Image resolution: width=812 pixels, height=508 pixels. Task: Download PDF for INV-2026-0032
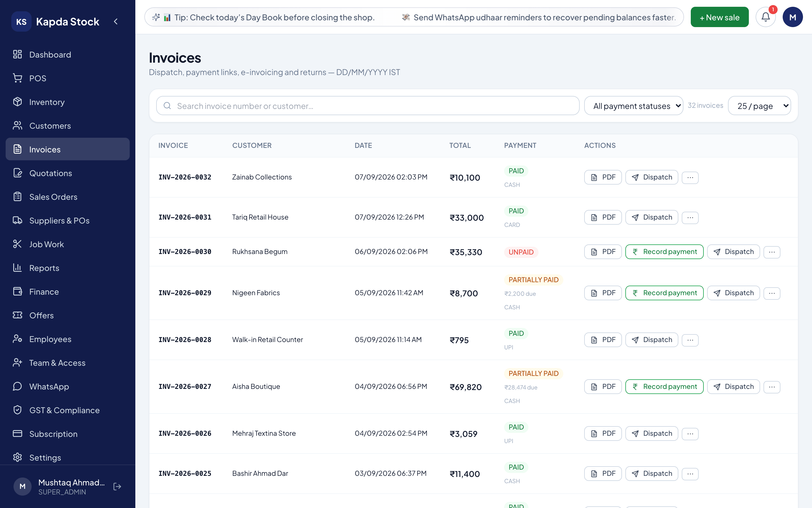[x=603, y=177]
